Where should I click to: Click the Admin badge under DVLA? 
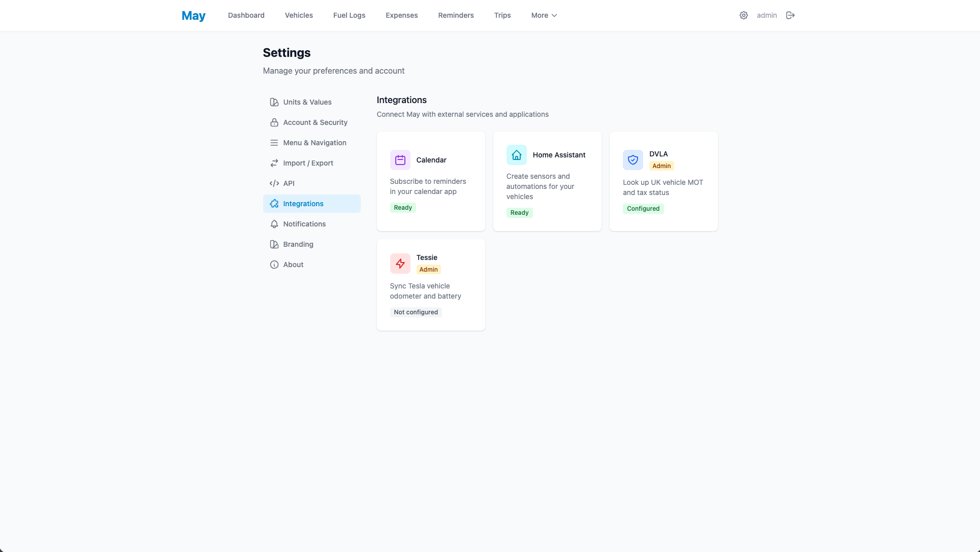click(661, 166)
